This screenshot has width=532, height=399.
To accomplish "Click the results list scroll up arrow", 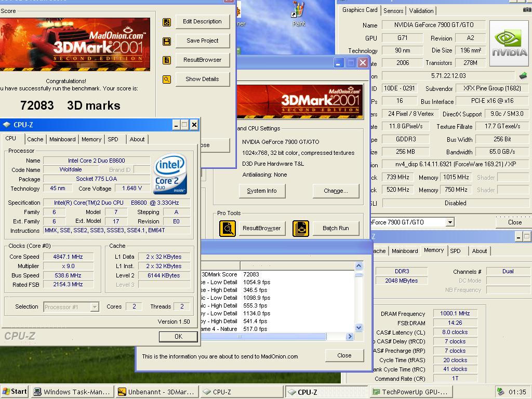I will (358, 265).
